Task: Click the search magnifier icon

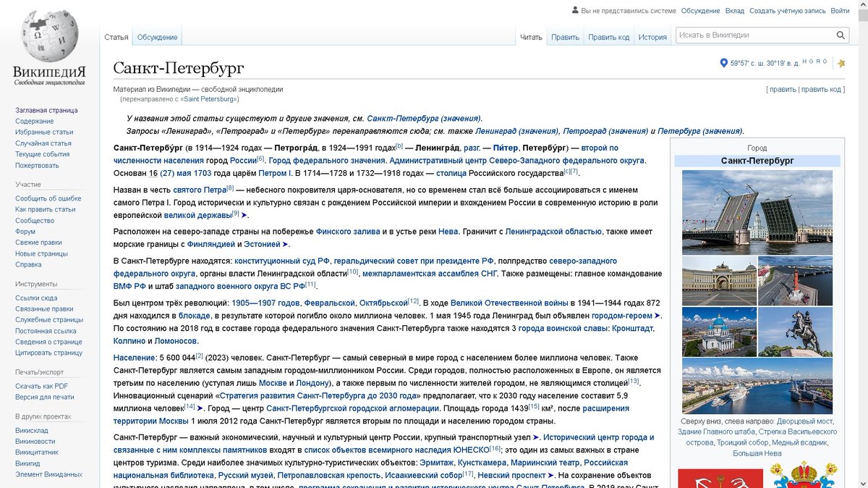Action: coord(841,35)
